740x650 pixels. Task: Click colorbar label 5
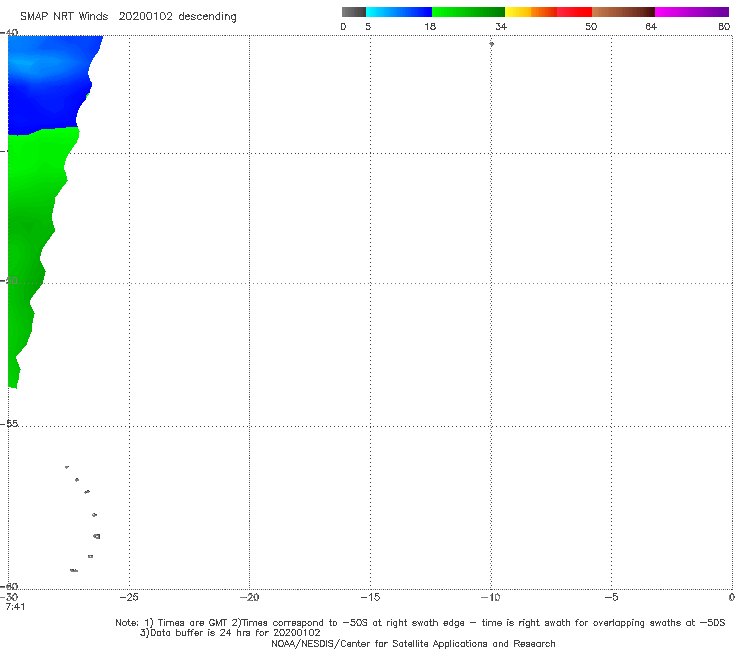368,26
